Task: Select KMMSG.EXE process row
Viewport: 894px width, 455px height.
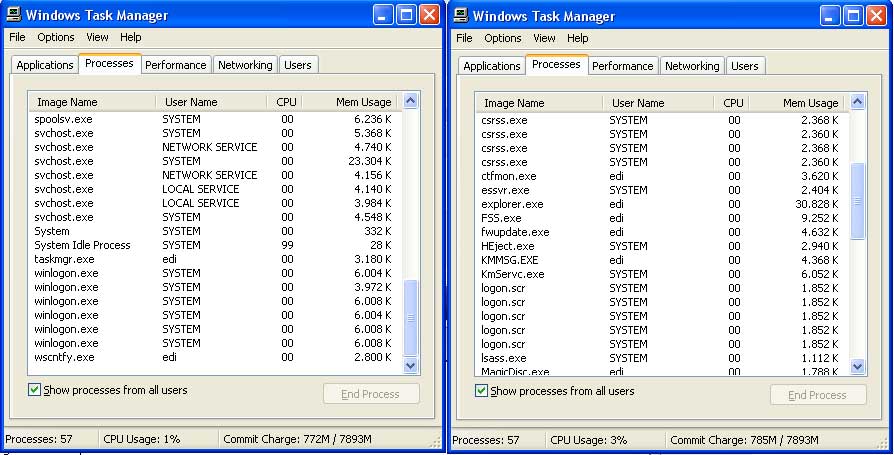Action: point(663,260)
